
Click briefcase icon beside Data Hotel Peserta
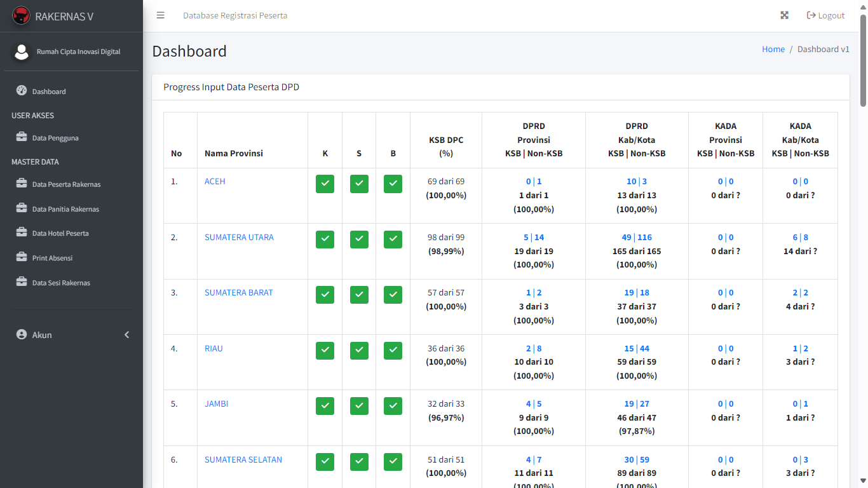coord(22,233)
